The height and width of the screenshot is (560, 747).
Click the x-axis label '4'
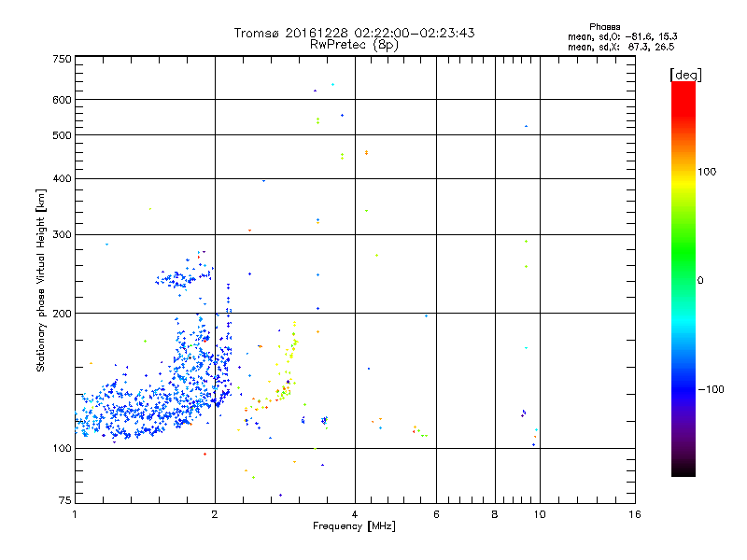coord(355,514)
